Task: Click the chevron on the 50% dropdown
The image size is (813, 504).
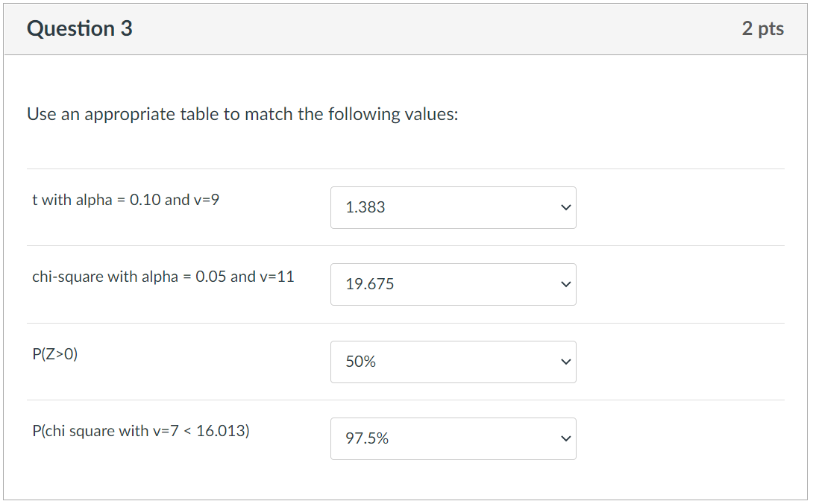Action: click(x=565, y=362)
